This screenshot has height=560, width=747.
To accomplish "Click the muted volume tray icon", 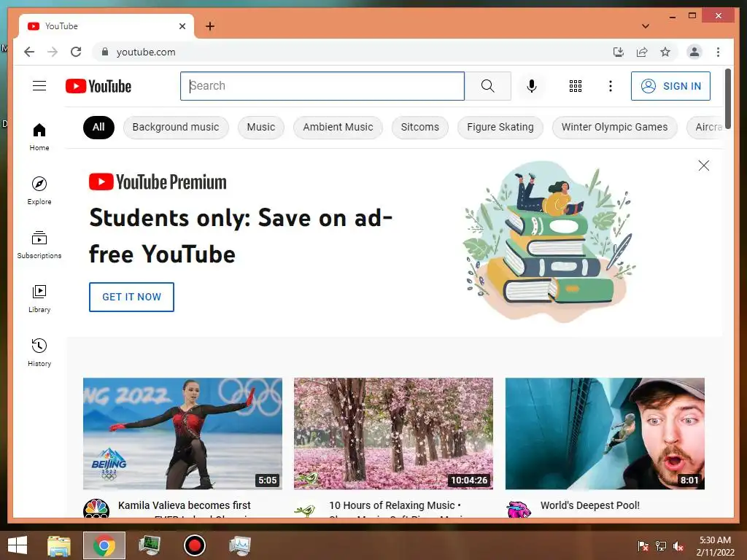I will click(x=678, y=545).
